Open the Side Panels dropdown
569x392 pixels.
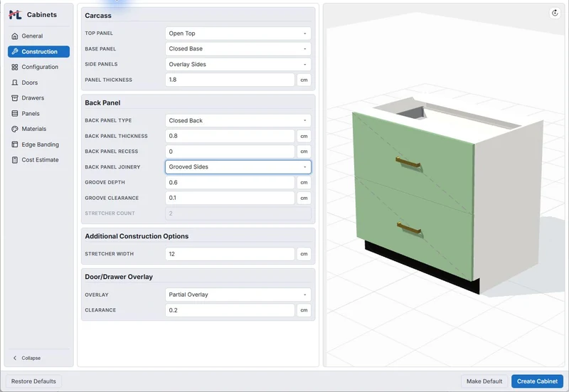tap(238, 64)
